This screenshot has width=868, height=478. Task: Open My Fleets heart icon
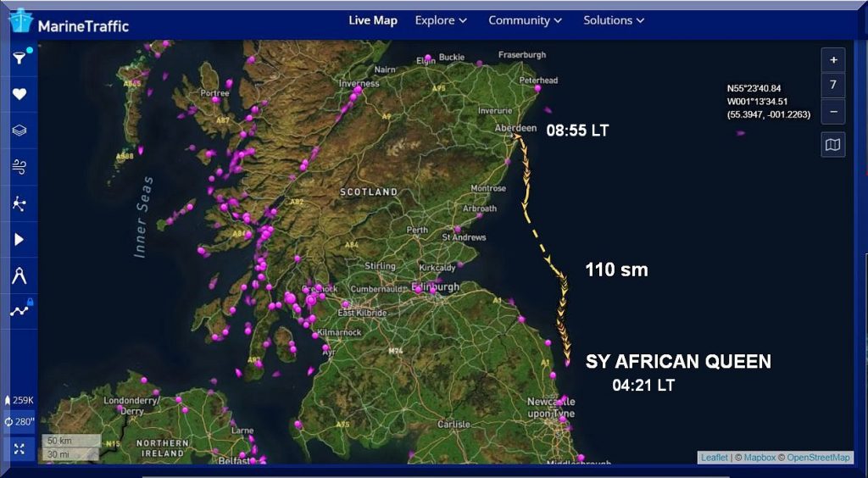[x=19, y=94]
